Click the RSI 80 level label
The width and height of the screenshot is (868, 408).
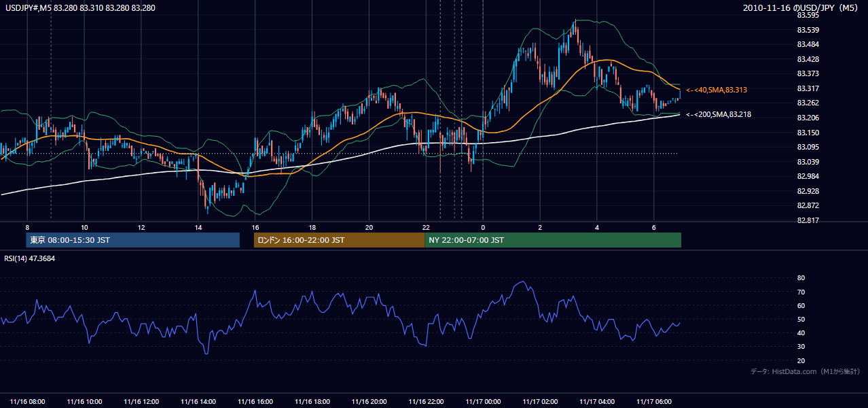pyautogui.click(x=801, y=278)
